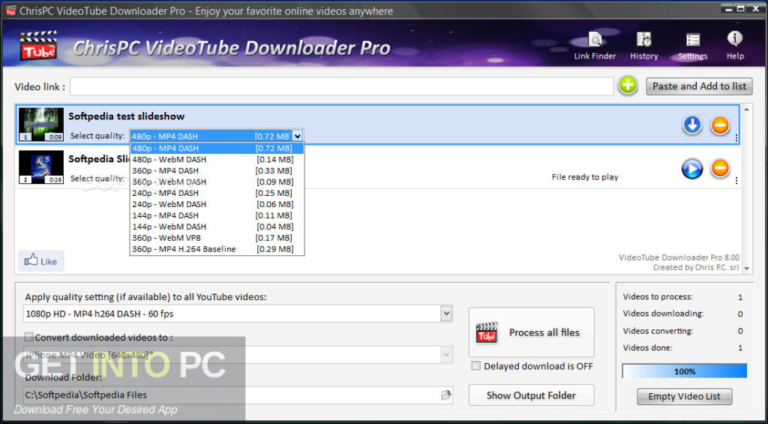768x424 pixels.
Task: Click the Videos converting label
Action: click(x=658, y=331)
